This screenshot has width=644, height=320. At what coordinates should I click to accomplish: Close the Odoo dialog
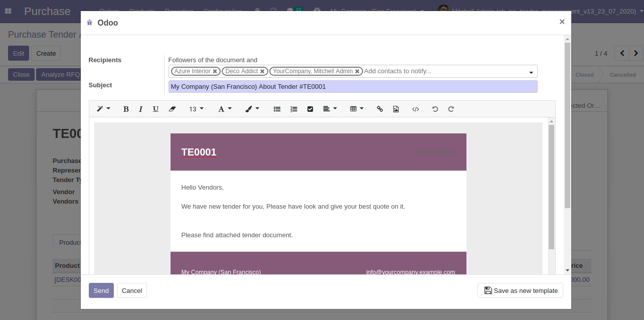562,22
